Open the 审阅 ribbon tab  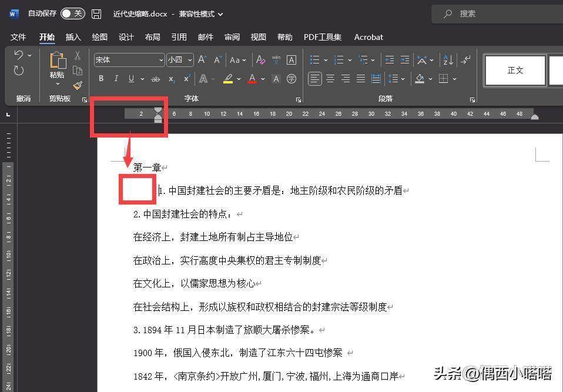[232, 37]
